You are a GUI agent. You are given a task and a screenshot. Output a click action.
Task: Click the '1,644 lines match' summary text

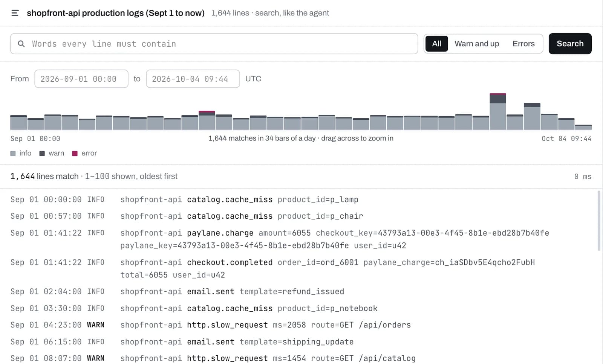(x=44, y=176)
